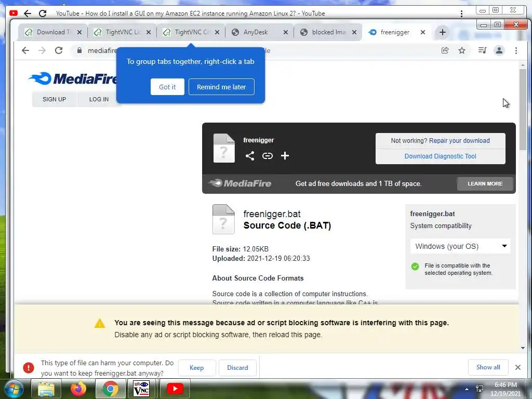The width and height of the screenshot is (532, 399).
Task: Open the Windows (your OS) dropdown
Action: tap(460, 246)
